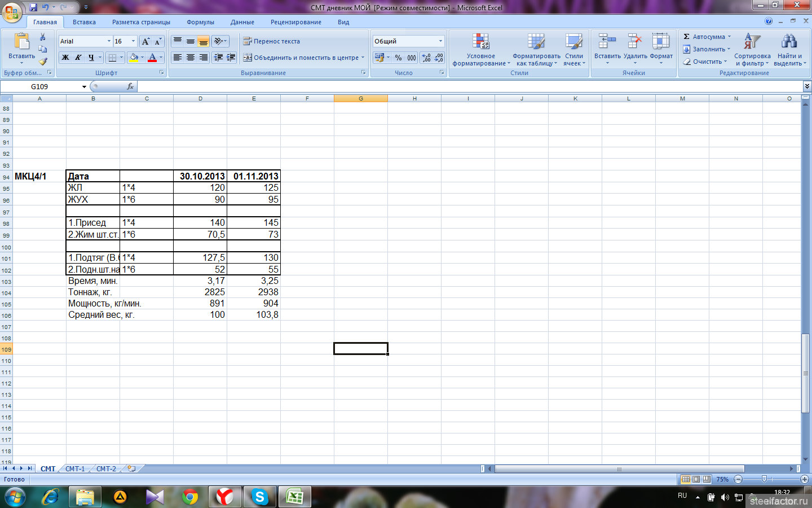
Task: Switch to the СМТ-1 sheet tab
Action: [x=75, y=469]
